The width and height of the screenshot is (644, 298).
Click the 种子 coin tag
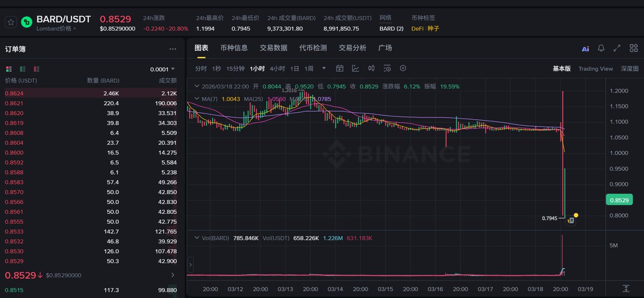433,28
